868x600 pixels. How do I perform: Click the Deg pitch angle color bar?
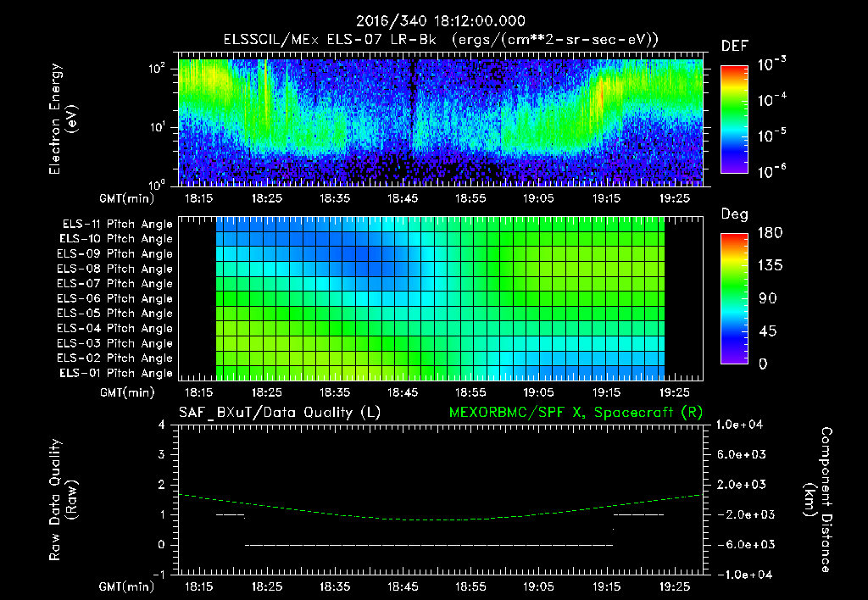[x=734, y=298]
